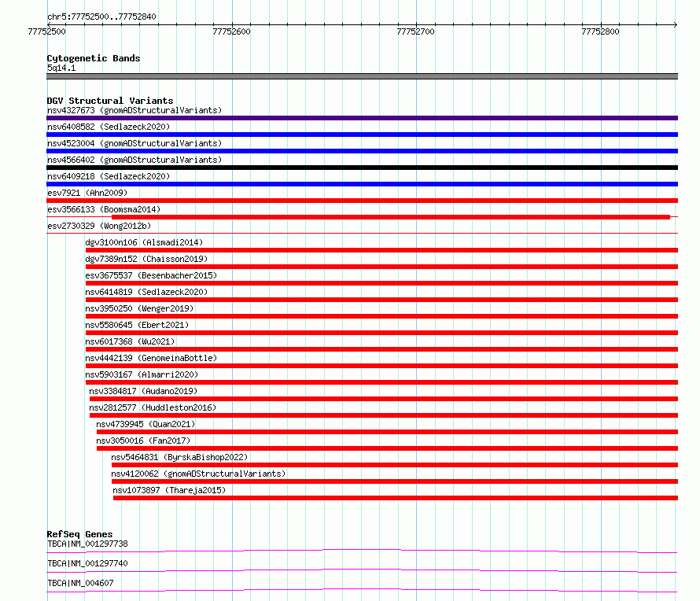The image size is (700, 601).
Task: Click esv3675537 (Besenbacher2015) label
Action: 151,275
